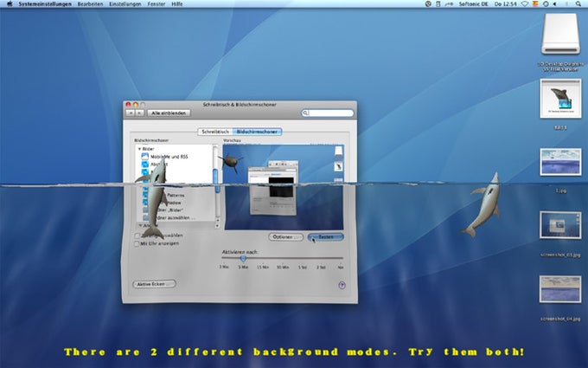Select Ordner auswählen… entry
588x368 pixels.
point(175,218)
